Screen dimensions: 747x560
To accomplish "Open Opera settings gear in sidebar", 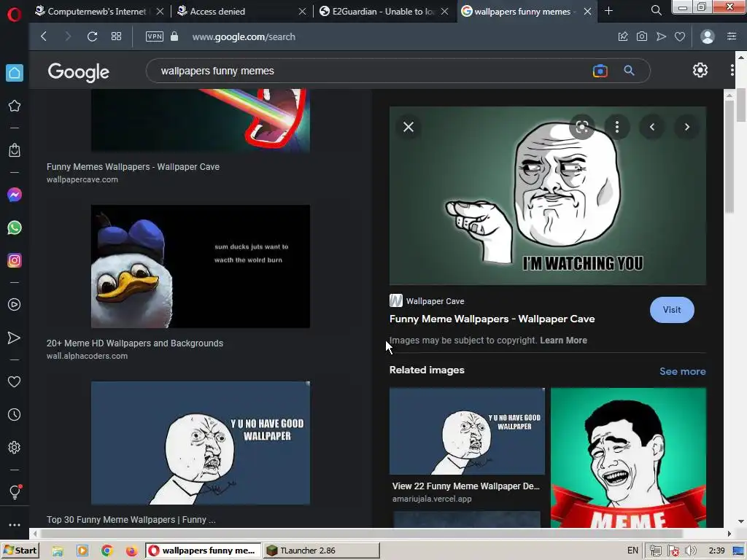I will 15,448.
